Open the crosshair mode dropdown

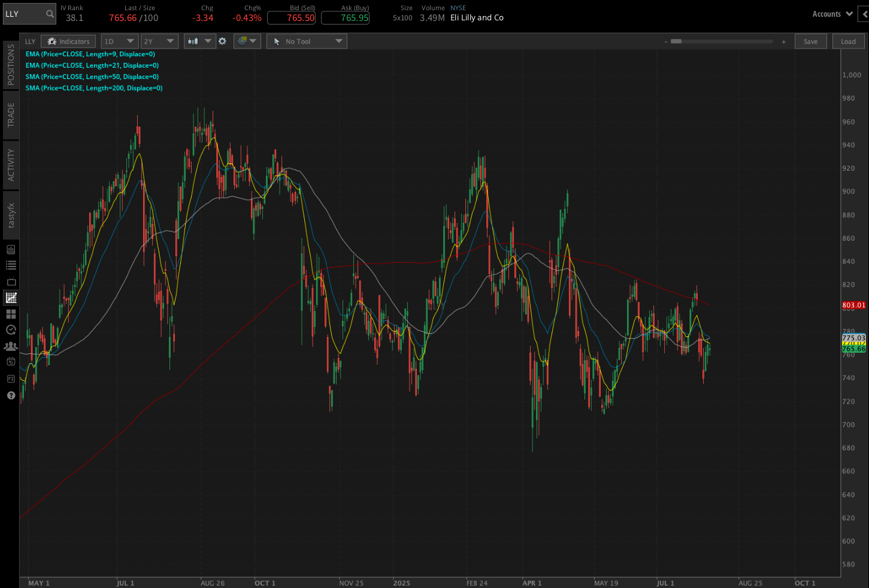(x=247, y=41)
